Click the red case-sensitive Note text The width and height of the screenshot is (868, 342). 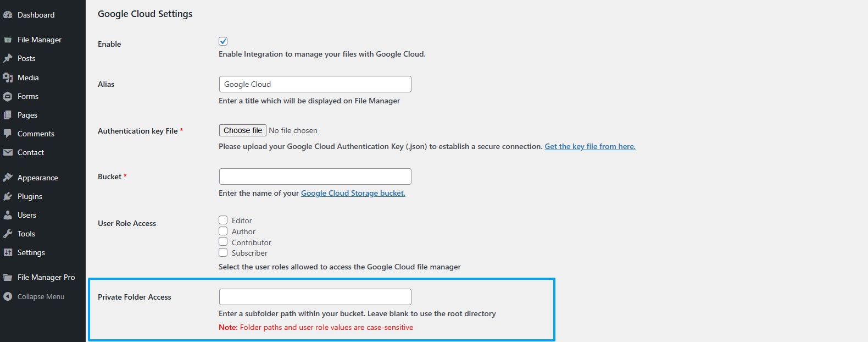tap(316, 327)
